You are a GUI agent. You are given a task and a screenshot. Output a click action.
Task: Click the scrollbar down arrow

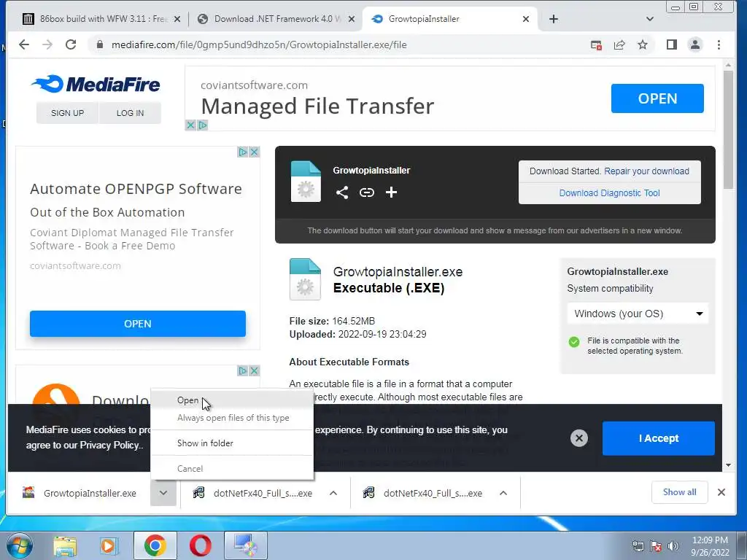(x=728, y=465)
